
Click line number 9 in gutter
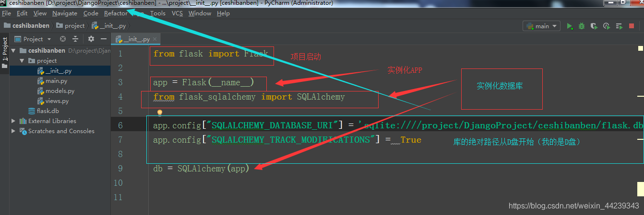(120, 169)
